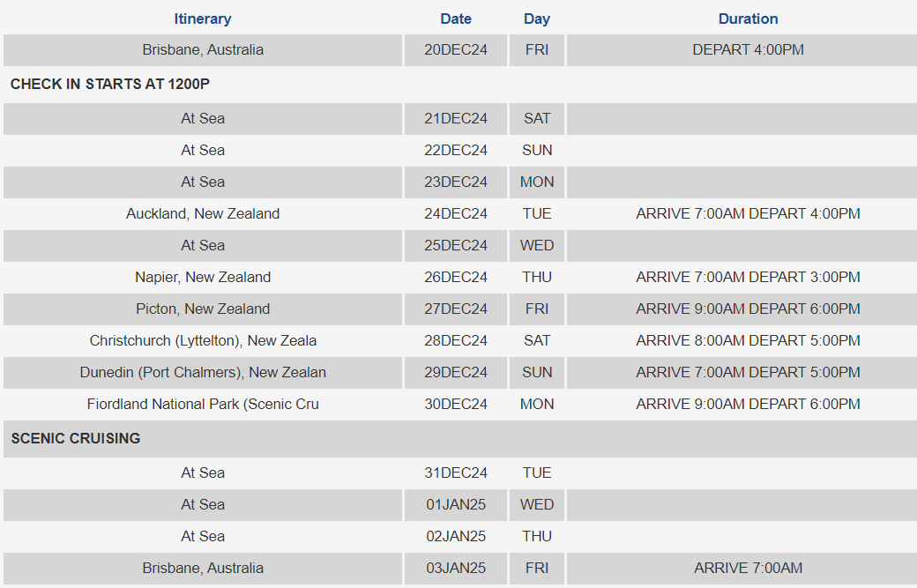Click the Duration column header
The image size is (917, 588).
point(748,19)
